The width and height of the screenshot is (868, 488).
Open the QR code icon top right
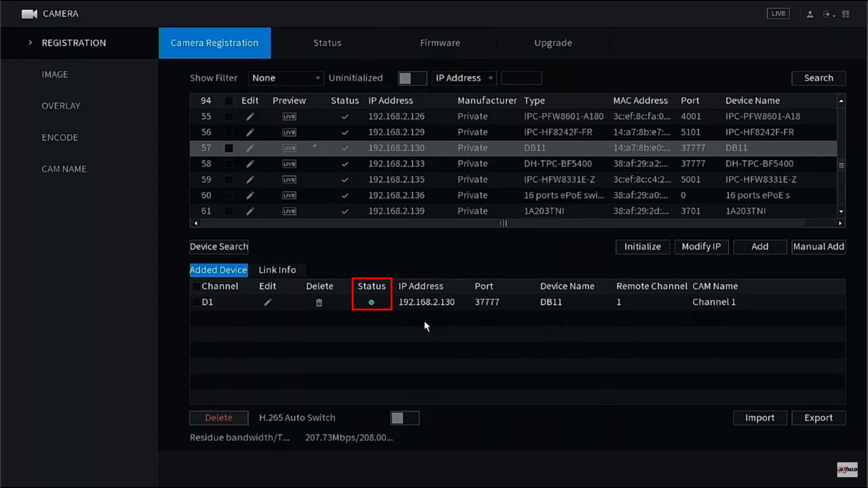[846, 14]
